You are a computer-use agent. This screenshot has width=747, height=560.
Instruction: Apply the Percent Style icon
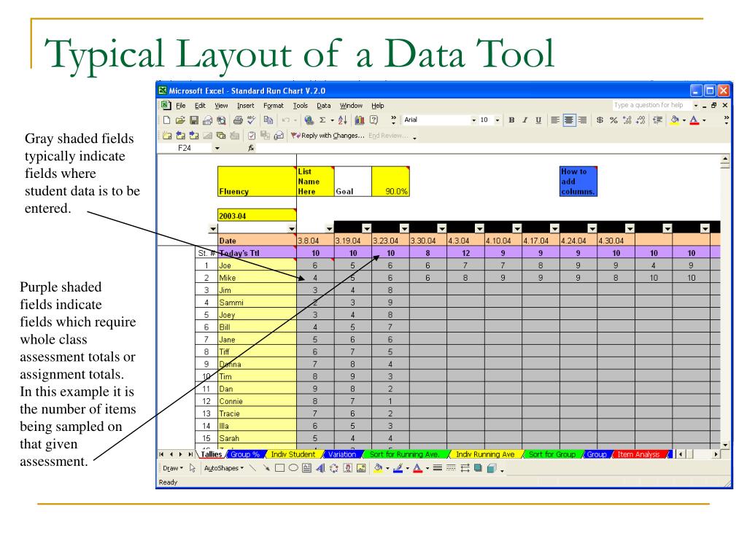(x=614, y=120)
